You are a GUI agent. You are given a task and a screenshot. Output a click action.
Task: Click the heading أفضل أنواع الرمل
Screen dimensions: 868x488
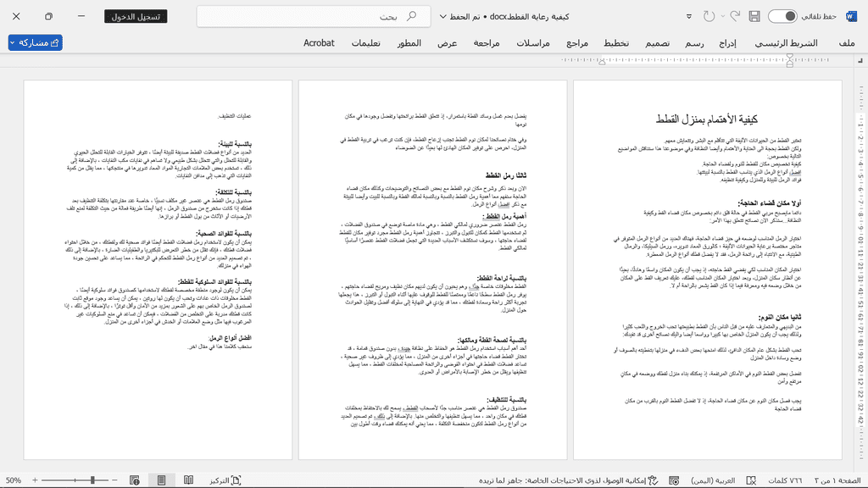tap(231, 337)
